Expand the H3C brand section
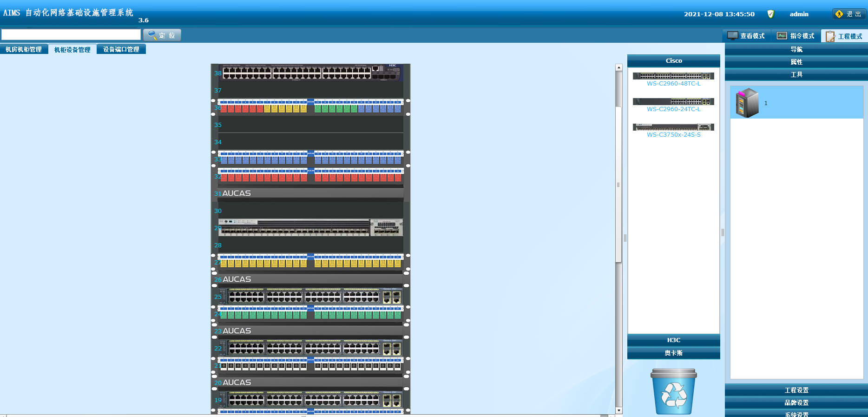This screenshot has height=417, width=868. (673, 340)
